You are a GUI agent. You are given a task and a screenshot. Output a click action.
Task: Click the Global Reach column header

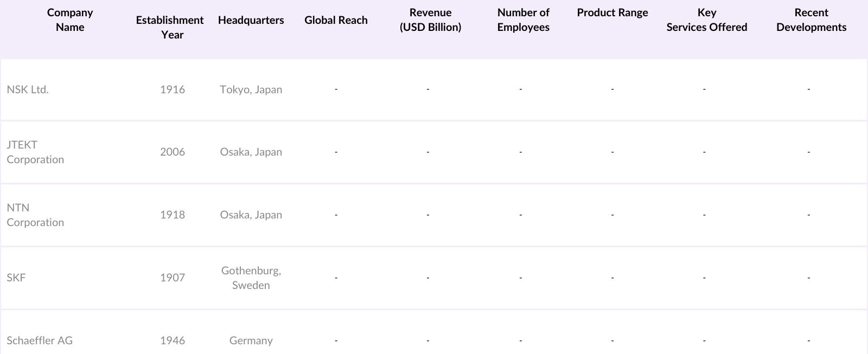click(x=336, y=20)
